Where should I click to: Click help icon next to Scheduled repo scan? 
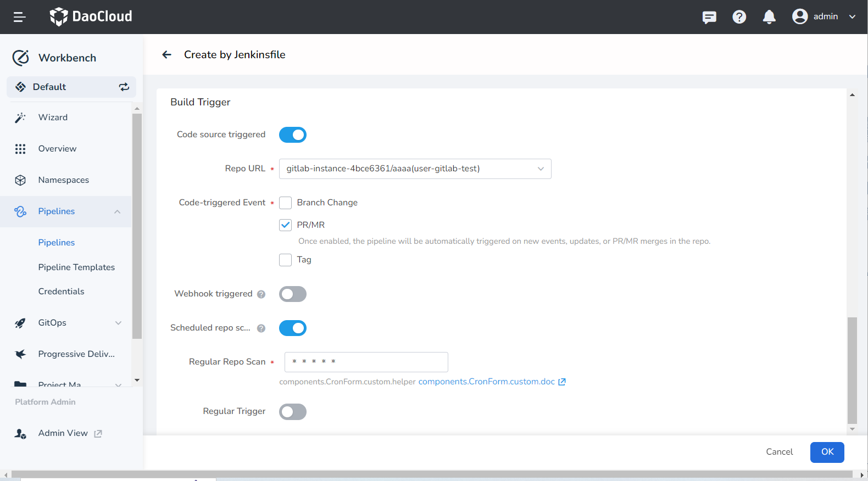[261, 328]
